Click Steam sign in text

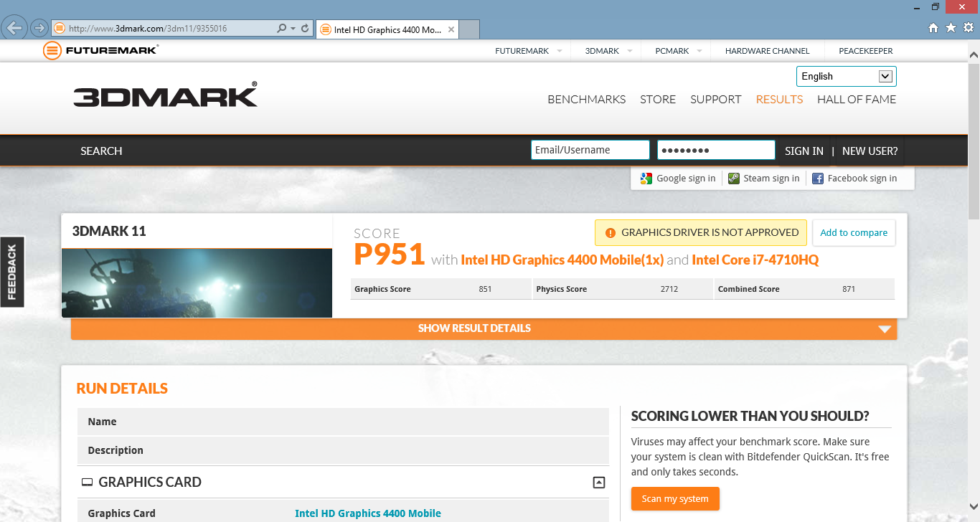(x=771, y=179)
